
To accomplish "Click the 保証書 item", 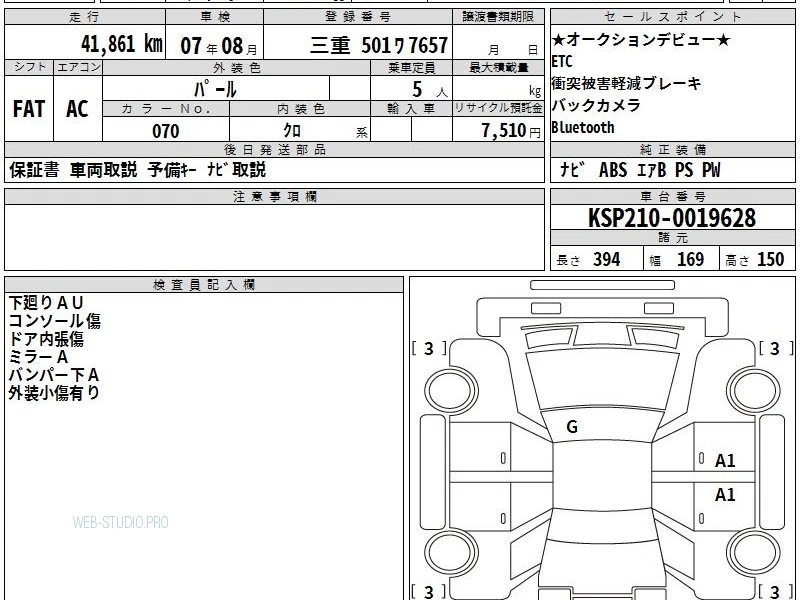I will click(x=34, y=170).
